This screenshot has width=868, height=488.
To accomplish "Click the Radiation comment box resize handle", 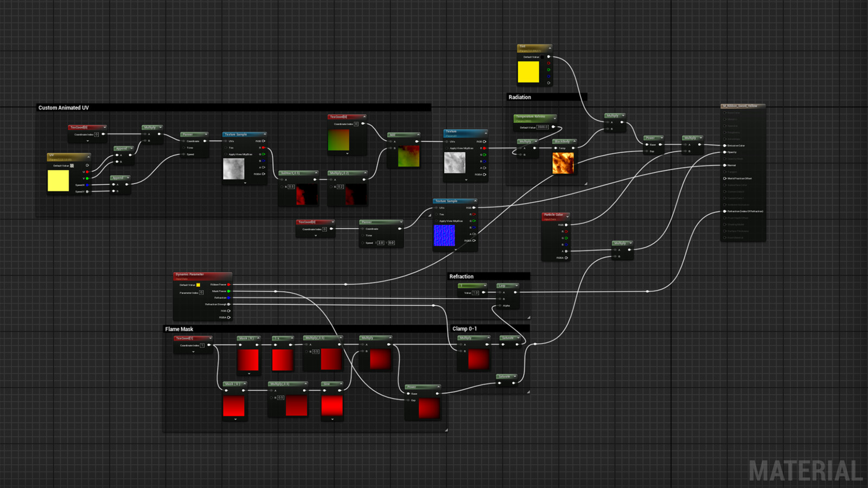I will click(x=585, y=184).
